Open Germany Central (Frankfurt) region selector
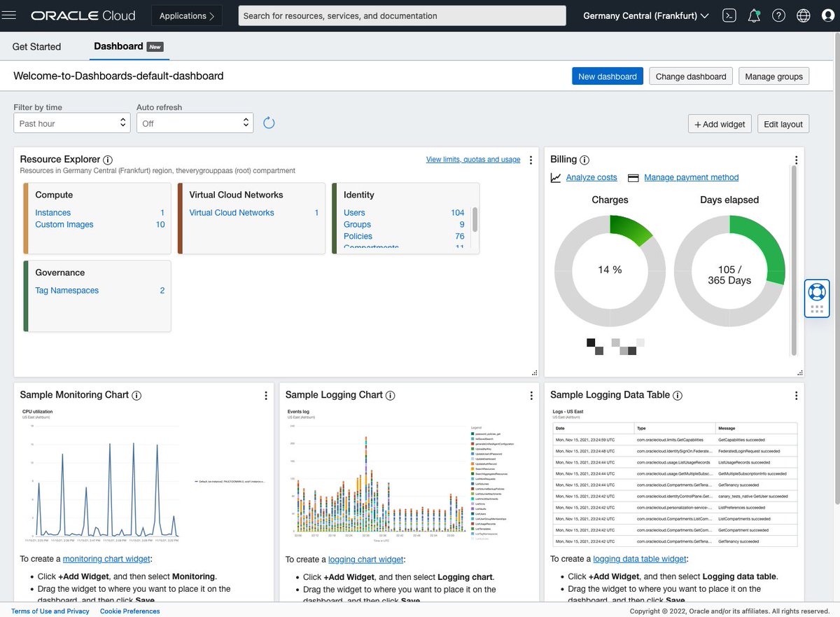This screenshot has width=840, height=617. tap(645, 15)
